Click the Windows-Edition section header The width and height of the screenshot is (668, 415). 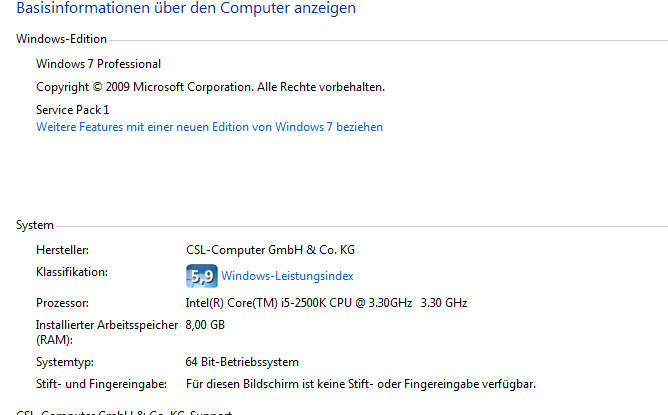tap(61, 39)
